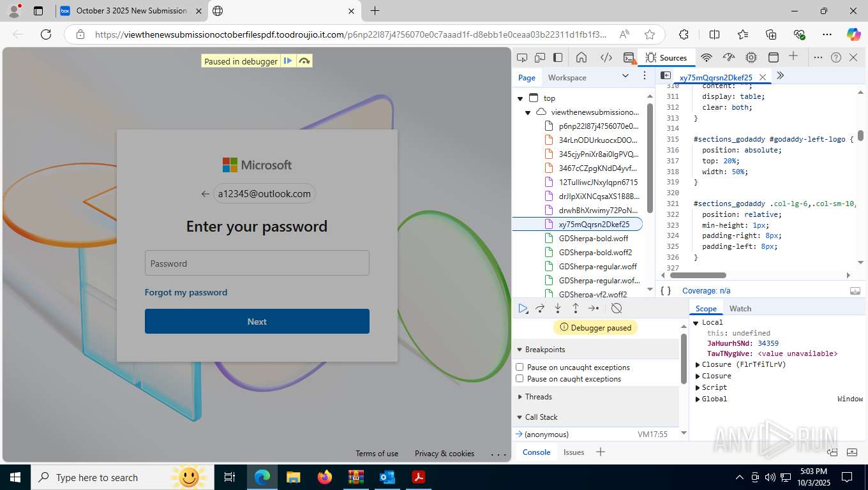The image size is (868, 490).
Task: Resume via page overlay play button
Action: [x=288, y=61]
